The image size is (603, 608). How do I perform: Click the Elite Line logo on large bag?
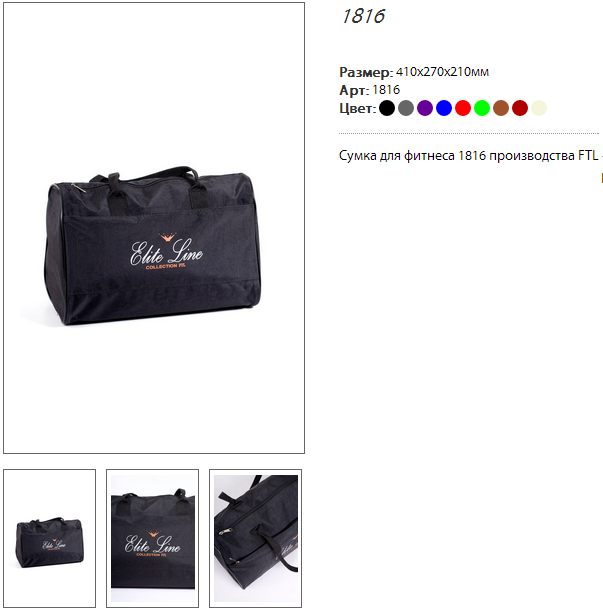tap(166, 251)
